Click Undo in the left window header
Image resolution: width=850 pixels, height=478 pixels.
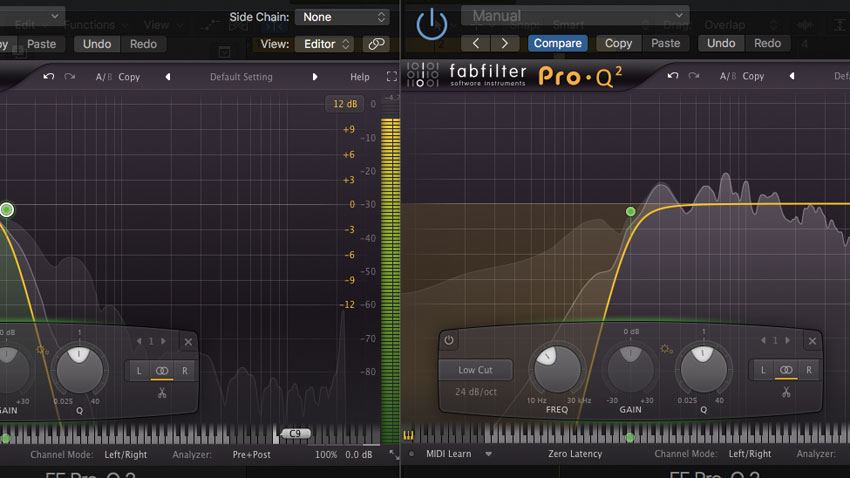[x=97, y=44]
